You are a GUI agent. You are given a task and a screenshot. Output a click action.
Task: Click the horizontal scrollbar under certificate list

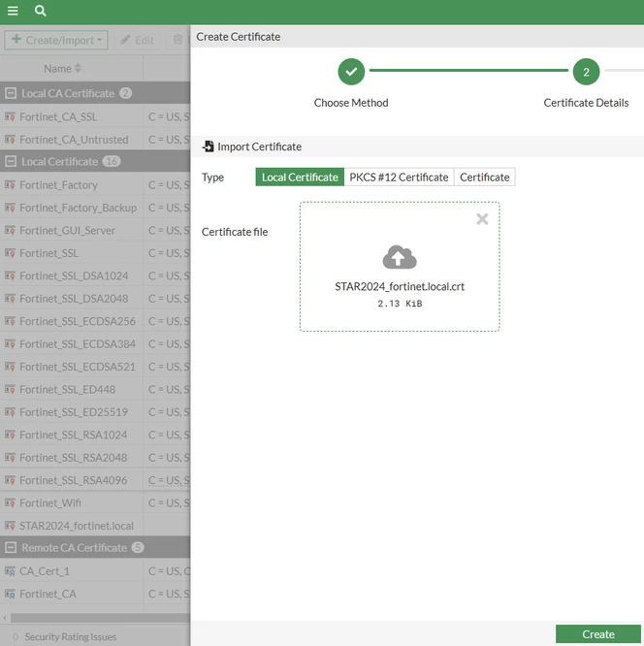(x=100, y=618)
